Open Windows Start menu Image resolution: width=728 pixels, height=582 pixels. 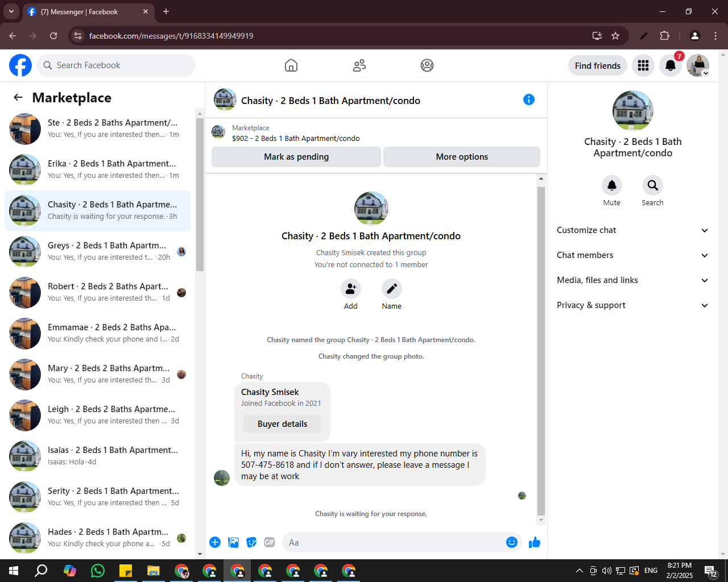click(14, 571)
